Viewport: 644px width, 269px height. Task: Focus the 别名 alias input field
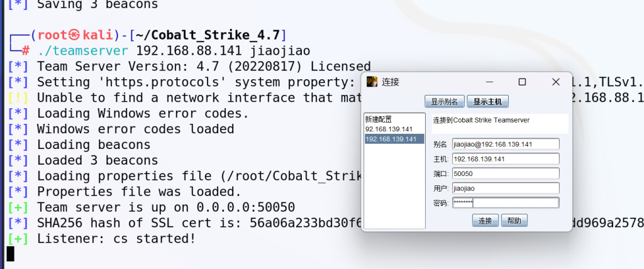[x=506, y=144]
